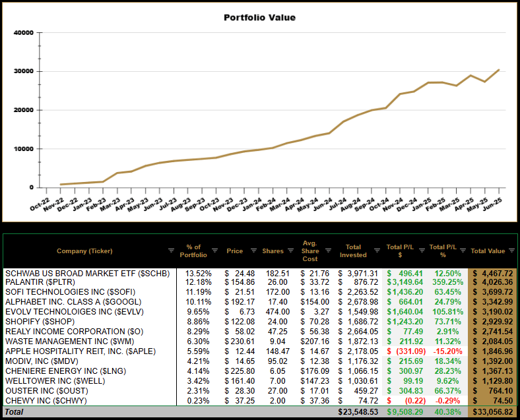The height and width of the screenshot is (420, 520).
Task: Select the -0.29% loss percentage cell
Action: [447, 401]
